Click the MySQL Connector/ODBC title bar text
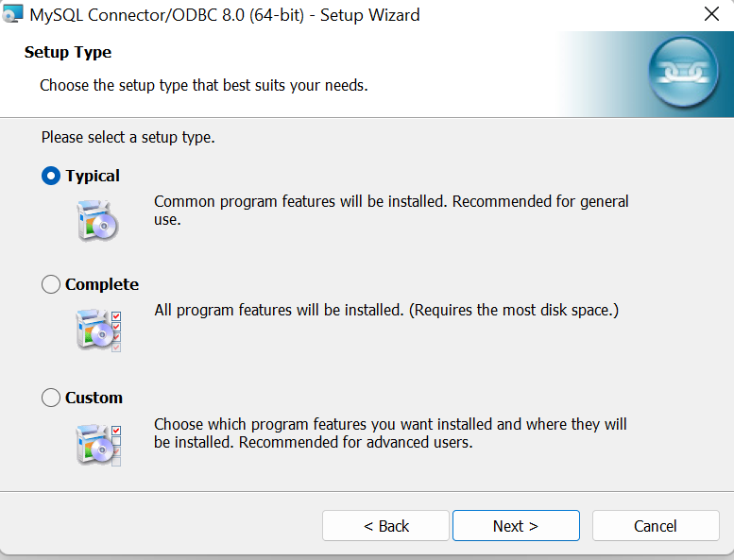The width and height of the screenshot is (734, 560). (225, 15)
